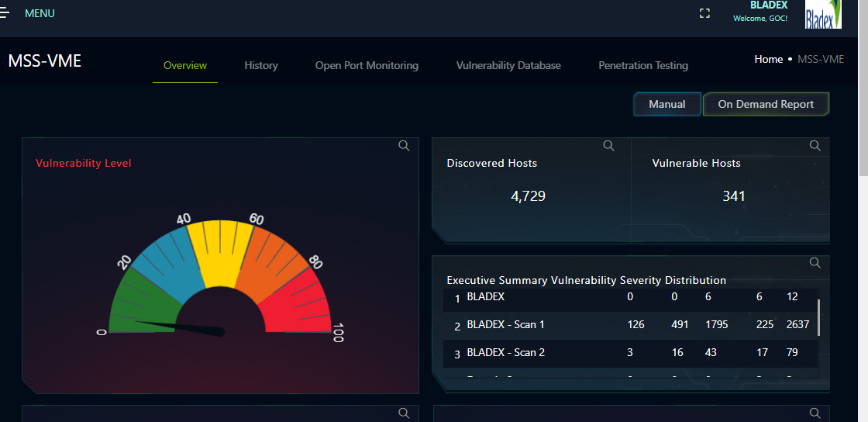The height and width of the screenshot is (422, 868).
Task: Follow the Home breadcrumb link
Action: point(768,59)
